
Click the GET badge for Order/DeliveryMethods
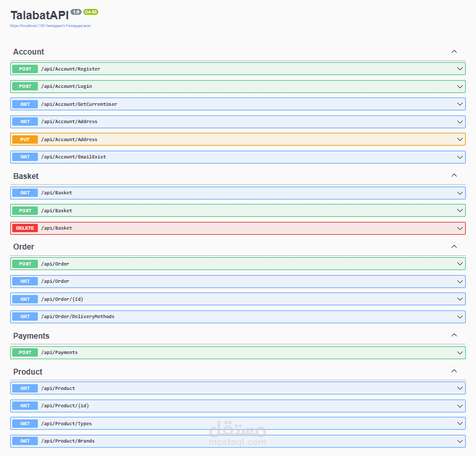pos(25,317)
